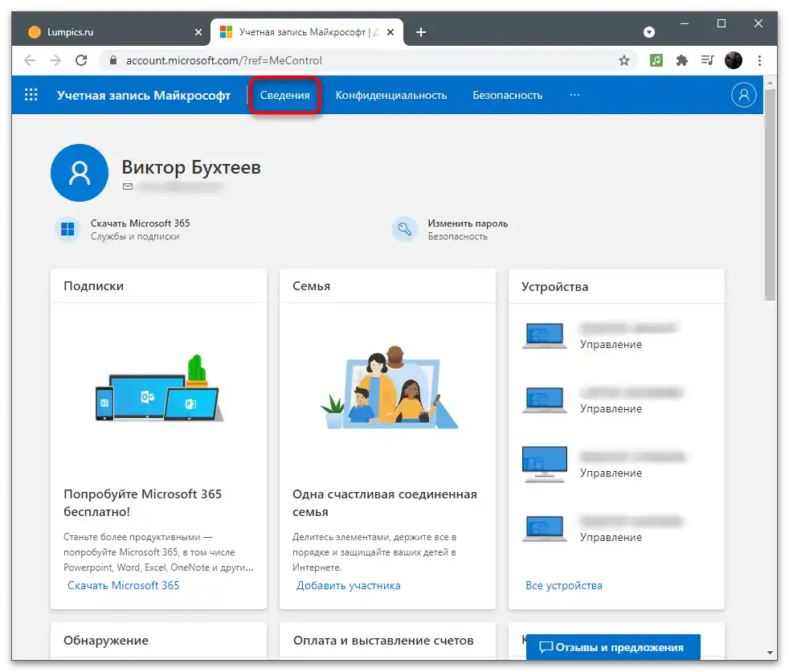Click the Windows logo icon for Microsoft 365
The image size is (789, 672).
[x=67, y=230]
